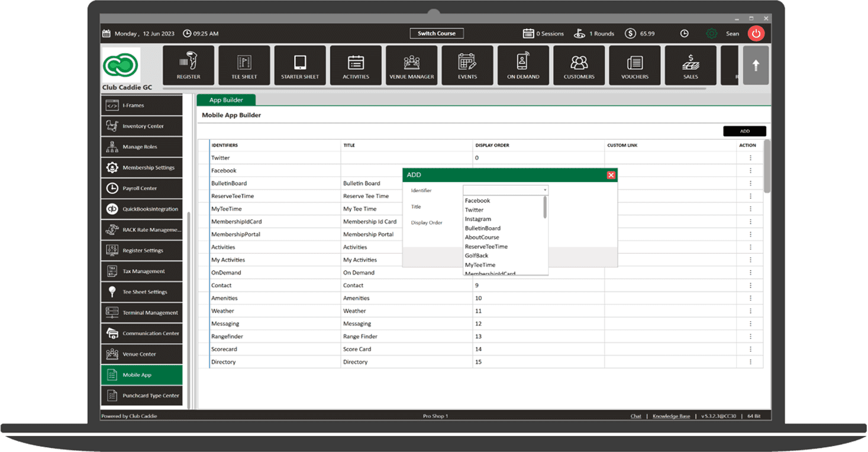Select the App Builder tab
The image size is (868, 452).
(226, 100)
